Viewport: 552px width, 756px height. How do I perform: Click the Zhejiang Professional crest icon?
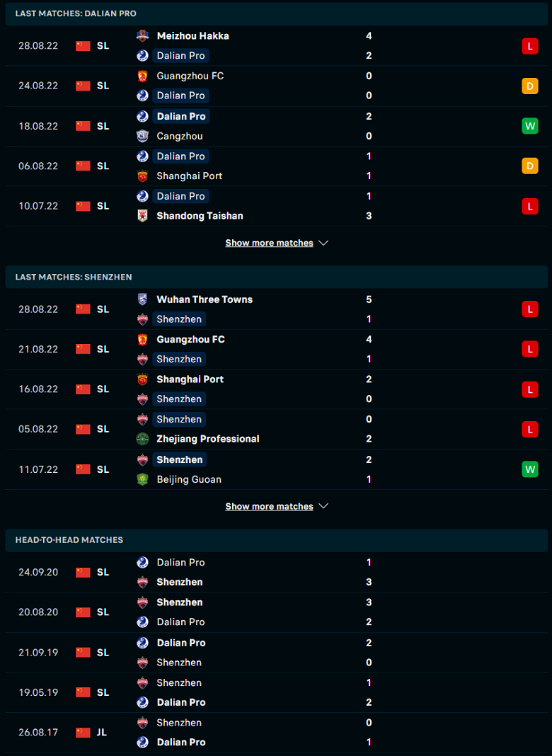click(x=142, y=439)
